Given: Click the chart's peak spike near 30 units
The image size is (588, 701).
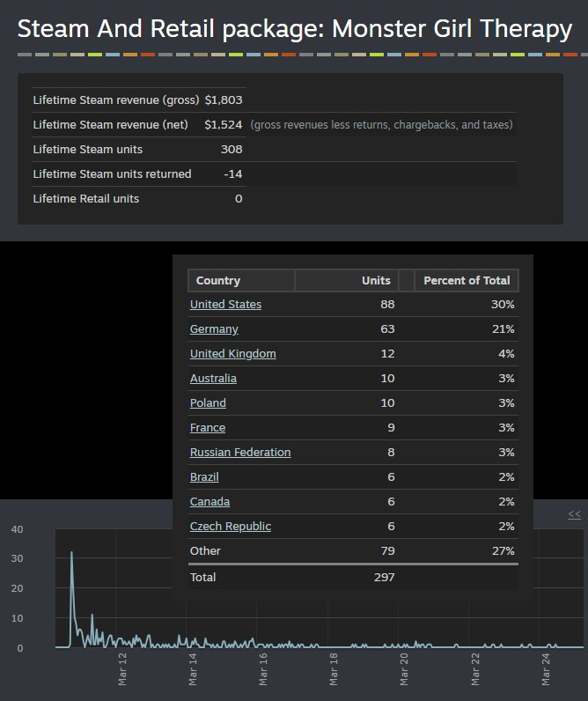Looking at the screenshot, I should (x=71, y=553).
